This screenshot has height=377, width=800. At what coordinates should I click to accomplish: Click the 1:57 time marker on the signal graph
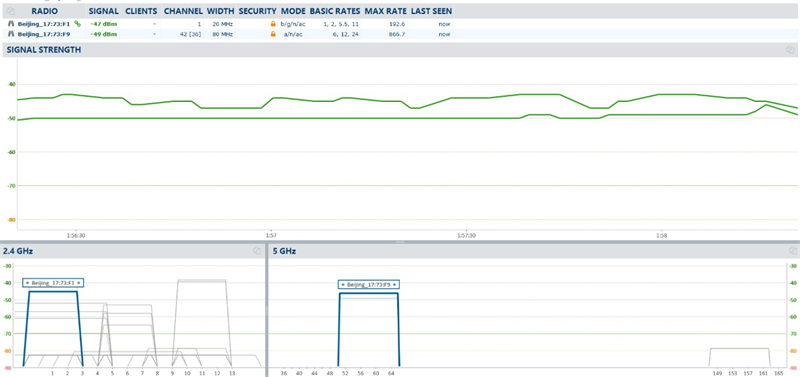click(271, 236)
